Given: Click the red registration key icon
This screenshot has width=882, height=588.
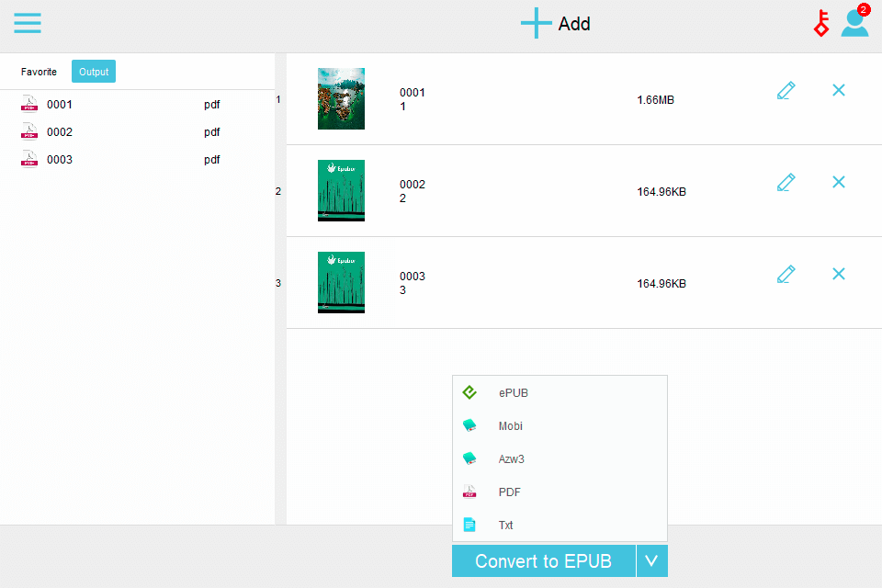Looking at the screenshot, I should point(820,23).
